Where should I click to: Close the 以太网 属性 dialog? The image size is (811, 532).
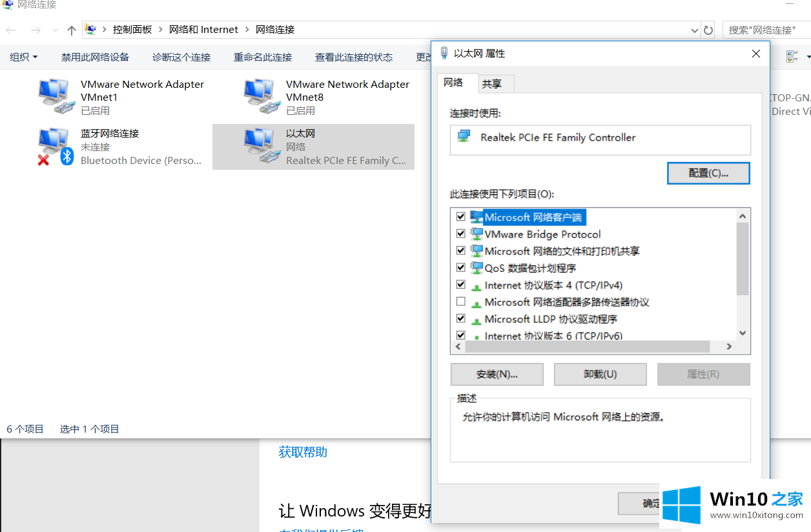point(756,54)
